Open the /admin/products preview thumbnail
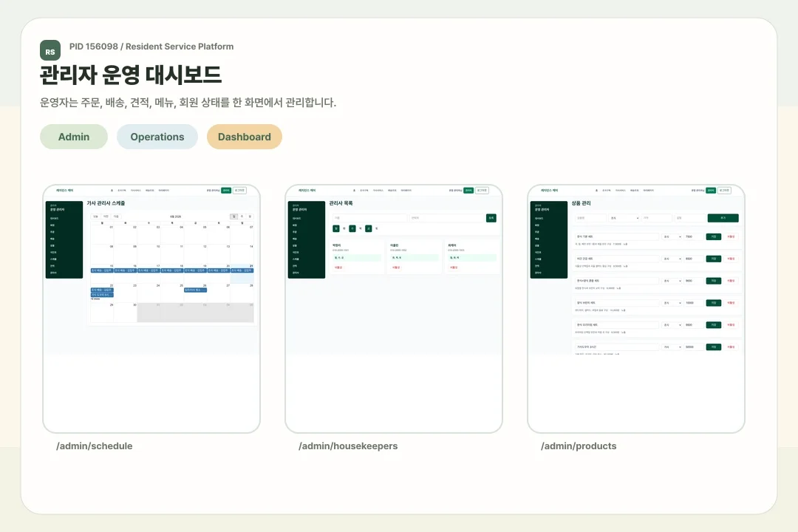Image resolution: width=798 pixels, height=532 pixels. coord(636,309)
